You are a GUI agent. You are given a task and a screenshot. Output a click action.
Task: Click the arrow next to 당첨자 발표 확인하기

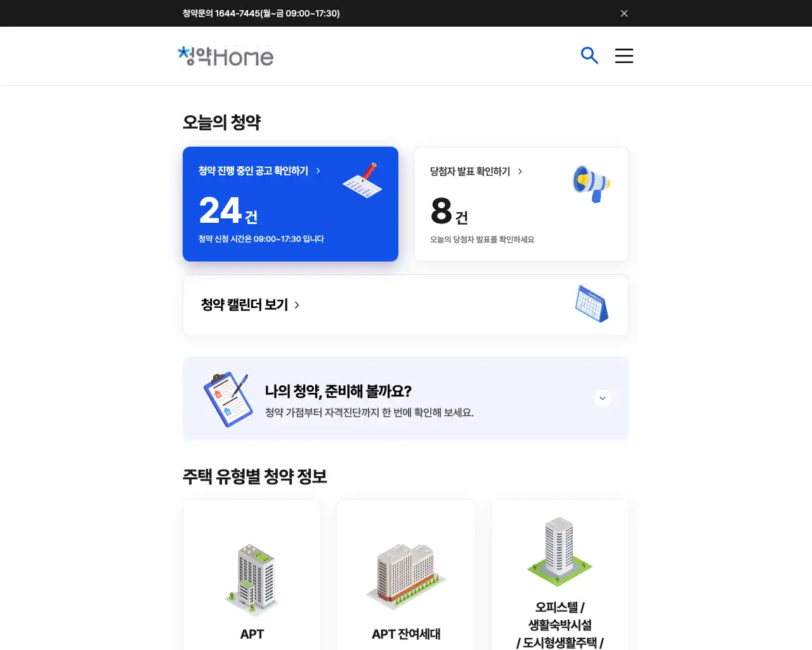pos(519,171)
